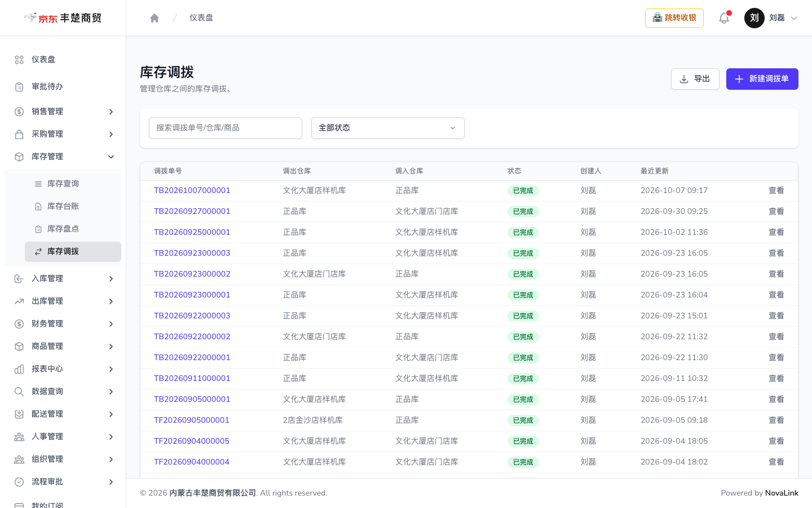812x508 pixels.
Task: Click the 出库管理 trend icon
Action: coord(19,301)
